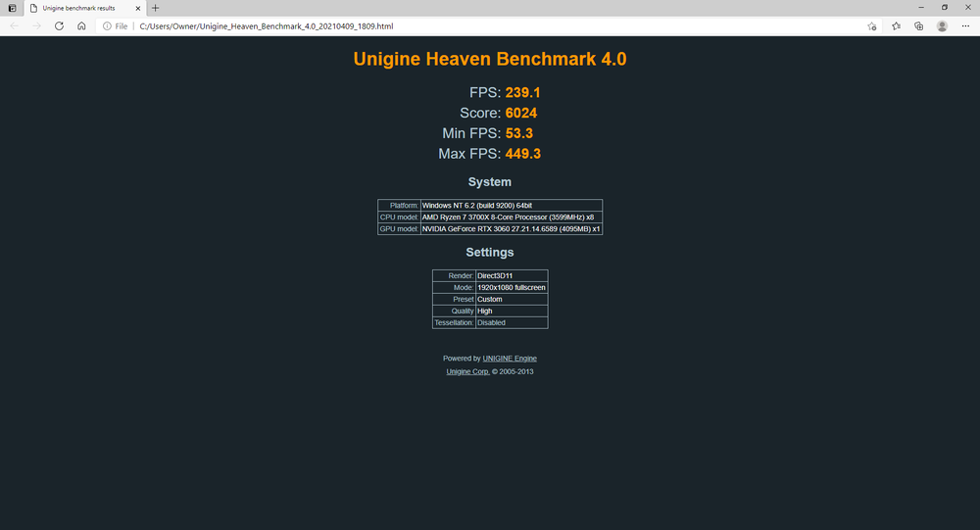Screen dimensions: 980x530
Task: Open a new tab with plus button
Action: point(155,8)
